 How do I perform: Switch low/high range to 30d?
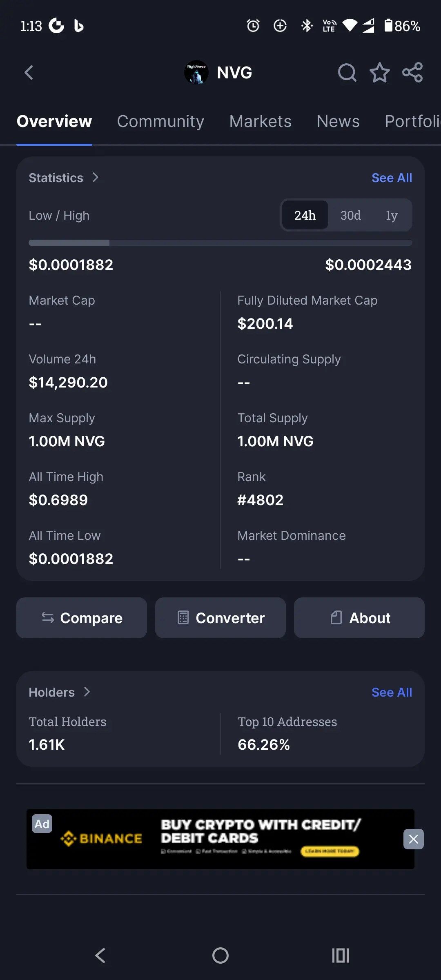[350, 215]
